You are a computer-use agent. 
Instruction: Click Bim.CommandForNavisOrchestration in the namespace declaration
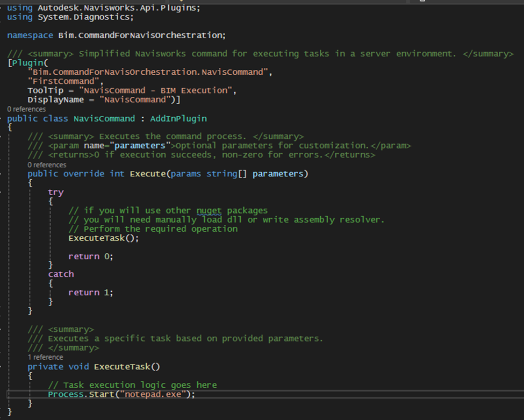(x=140, y=35)
